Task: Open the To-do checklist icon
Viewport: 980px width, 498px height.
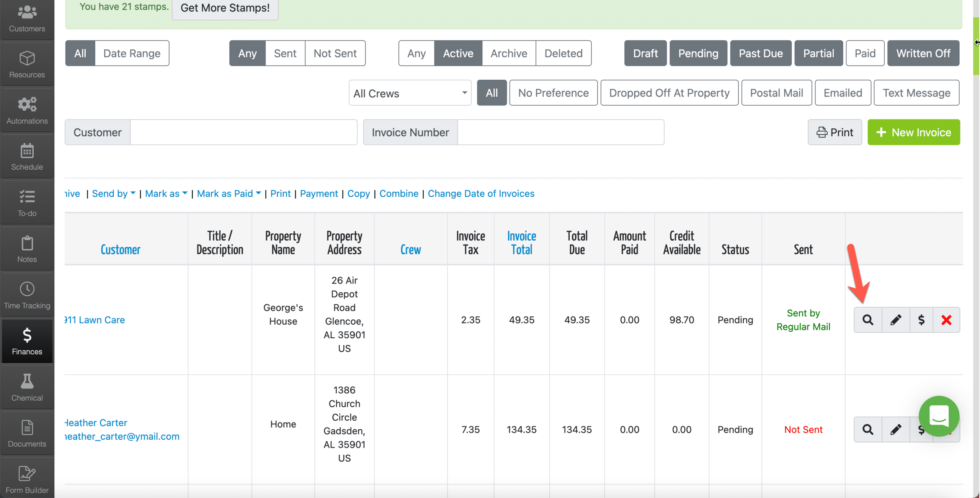Action: pyautogui.click(x=27, y=197)
